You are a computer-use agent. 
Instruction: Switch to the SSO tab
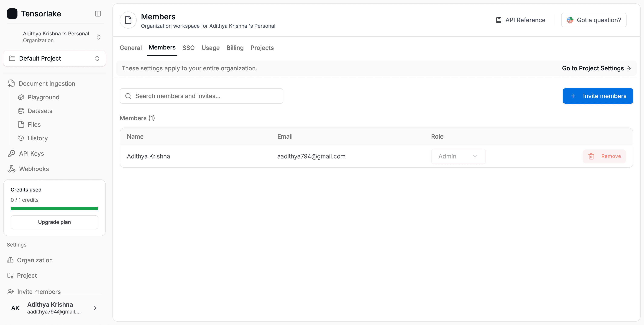[x=188, y=48]
